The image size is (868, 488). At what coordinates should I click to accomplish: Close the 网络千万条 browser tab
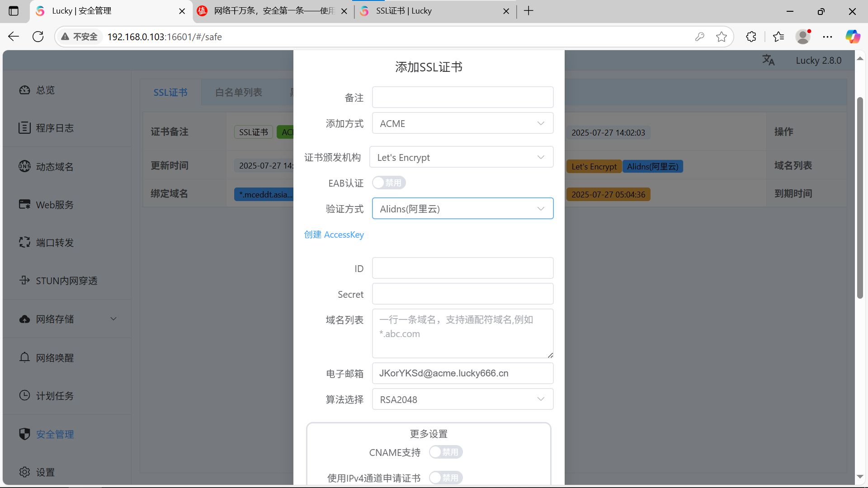(344, 11)
